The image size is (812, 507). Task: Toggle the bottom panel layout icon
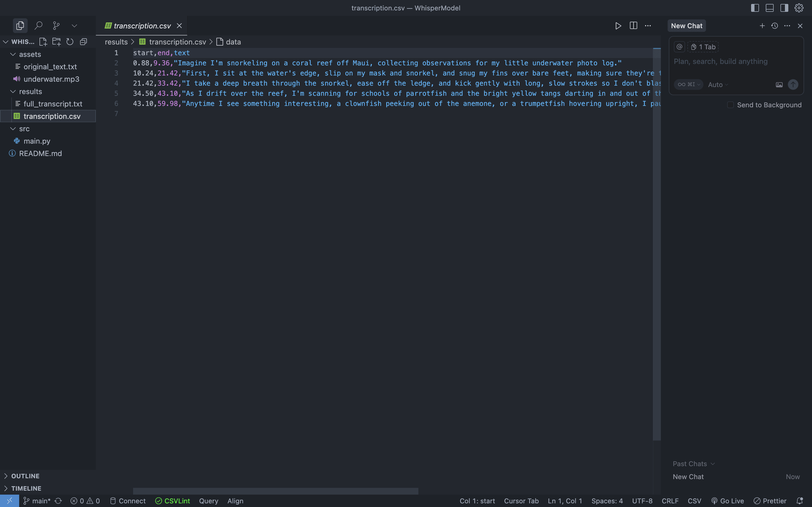click(x=769, y=8)
